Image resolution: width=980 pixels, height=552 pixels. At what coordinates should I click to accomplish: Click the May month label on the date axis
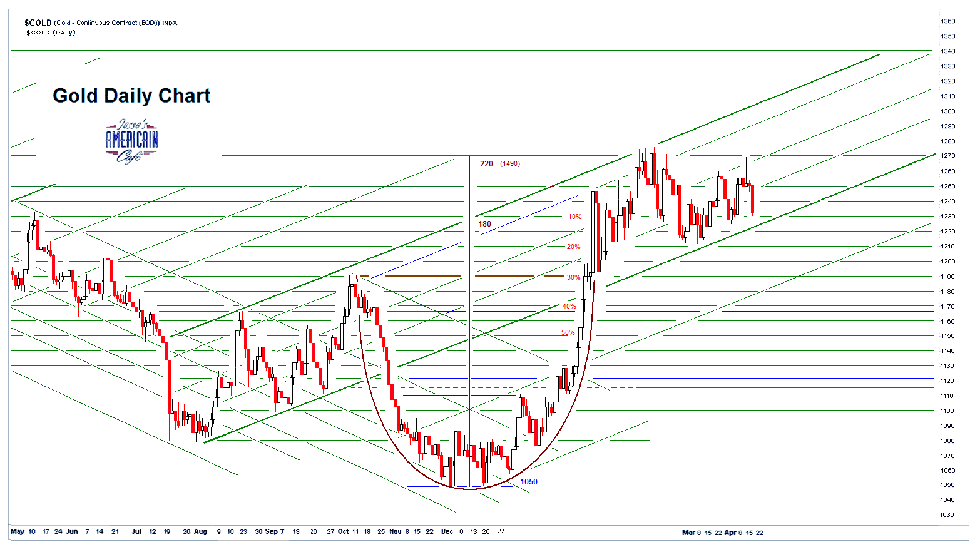[x=18, y=531]
